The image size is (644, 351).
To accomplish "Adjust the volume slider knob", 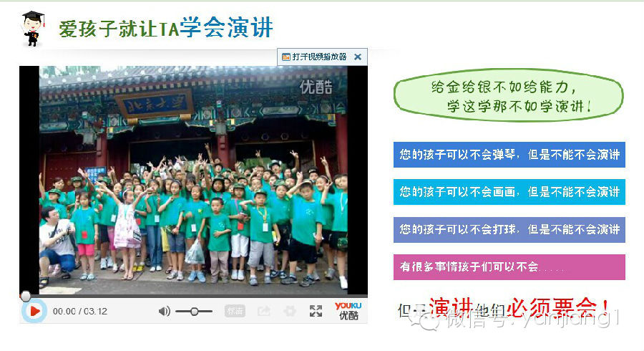I will click(x=194, y=312).
